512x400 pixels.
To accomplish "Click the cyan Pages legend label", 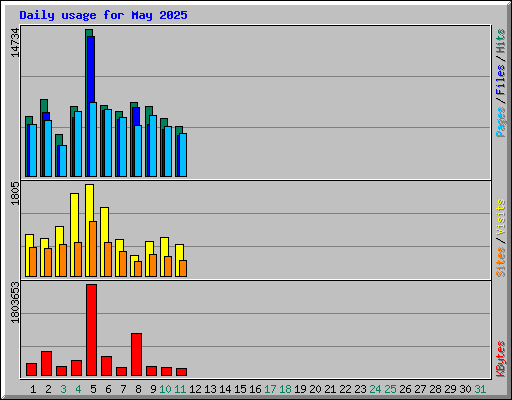I will 501,122.
